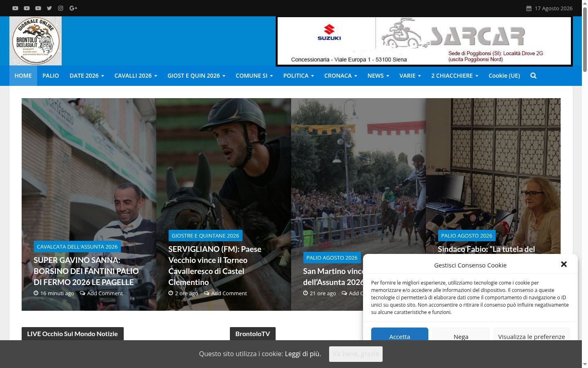Accept cookies with the Accetta button
This screenshot has width=588, height=368.
[x=400, y=334]
